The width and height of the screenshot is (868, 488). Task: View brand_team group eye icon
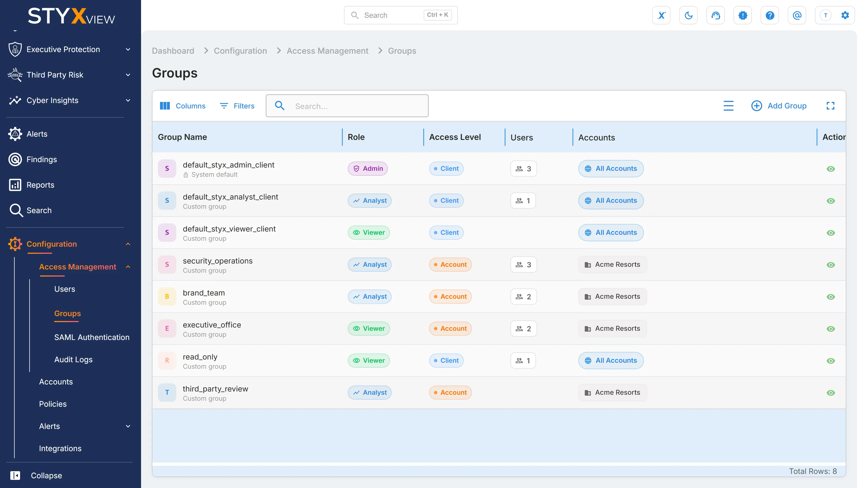point(831,297)
